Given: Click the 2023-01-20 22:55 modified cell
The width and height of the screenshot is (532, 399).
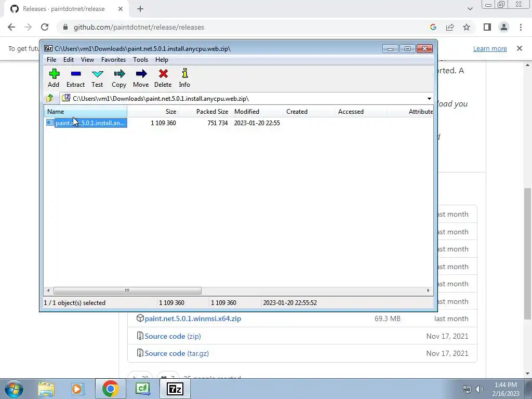Looking at the screenshot, I should tap(257, 123).
